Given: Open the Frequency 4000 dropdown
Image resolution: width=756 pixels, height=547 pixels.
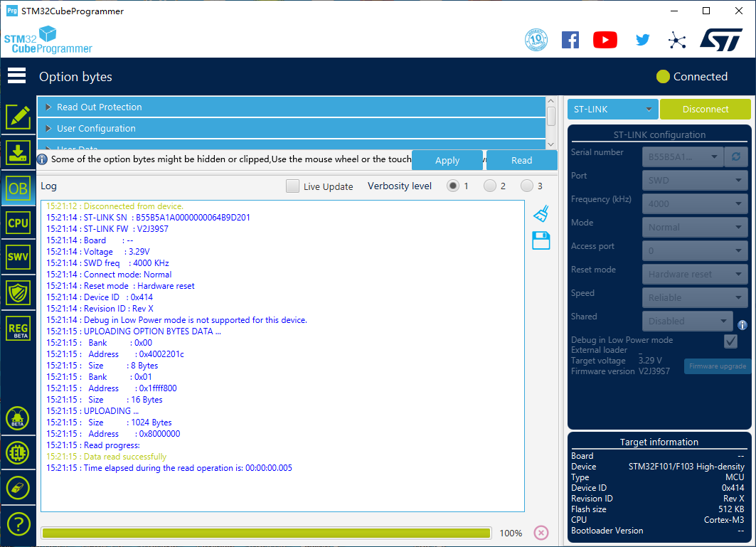Looking at the screenshot, I should (695, 203).
